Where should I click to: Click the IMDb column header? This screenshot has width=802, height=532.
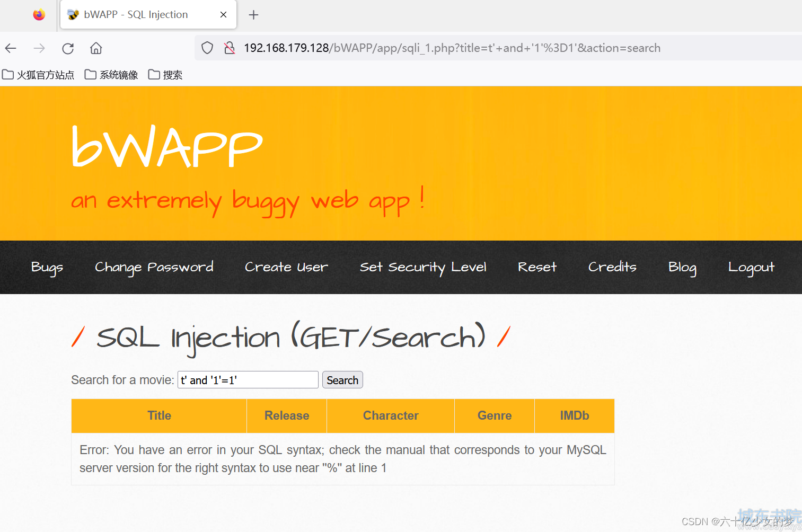575,416
